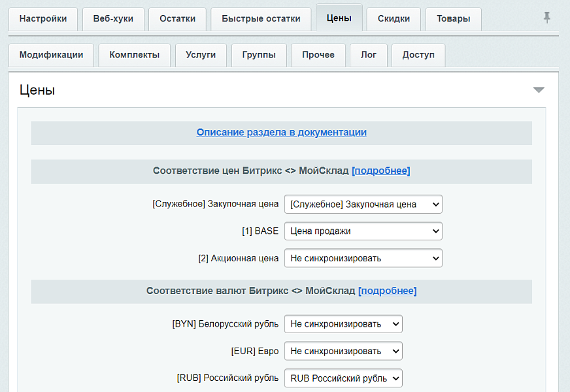Open the [Служебное] Закупочная цена dropdown
This screenshot has height=392, width=570.
click(363, 204)
